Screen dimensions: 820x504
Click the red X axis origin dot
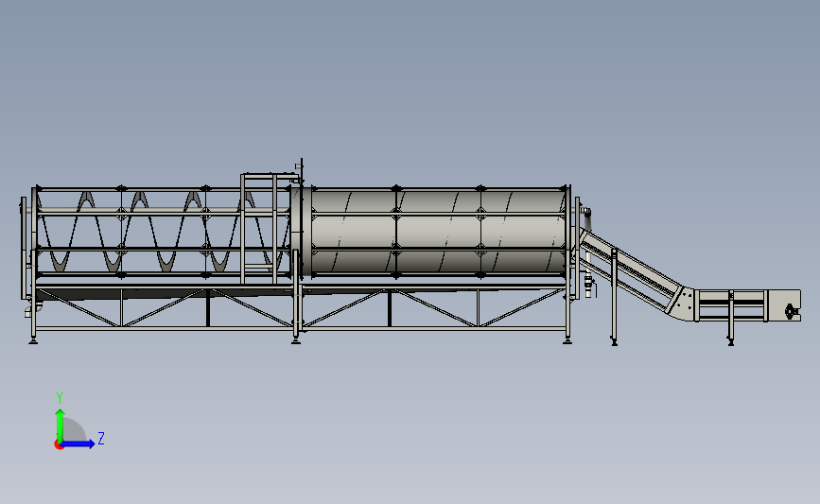click(x=59, y=445)
